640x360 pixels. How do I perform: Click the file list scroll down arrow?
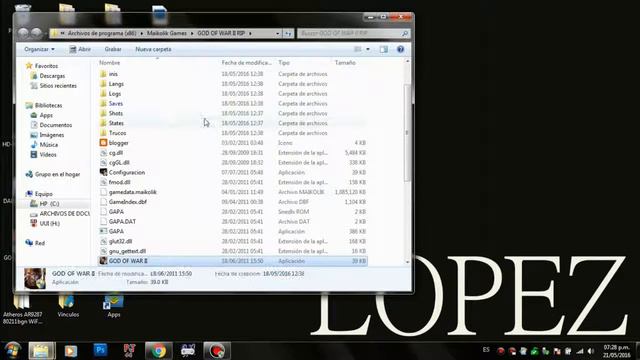click(x=407, y=262)
